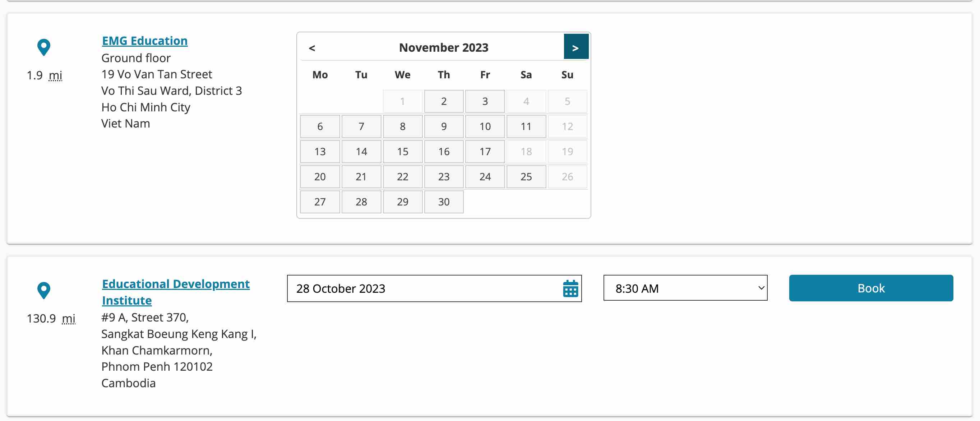Image resolution: width=980 pixels, height=421 pixels.
Task: Click November 6 weekday date cell
Action: pyautogui.click(x=319, y=126)
